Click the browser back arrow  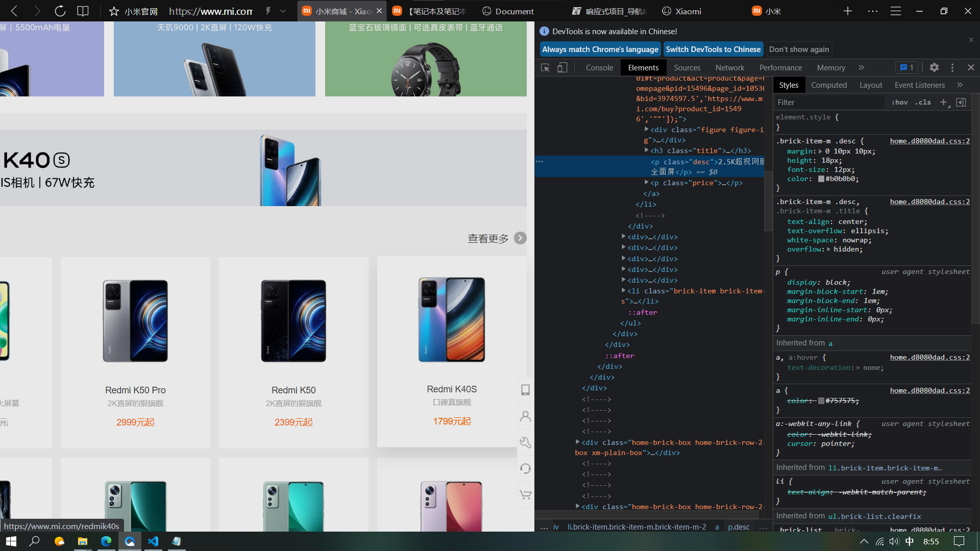(14, 11)
